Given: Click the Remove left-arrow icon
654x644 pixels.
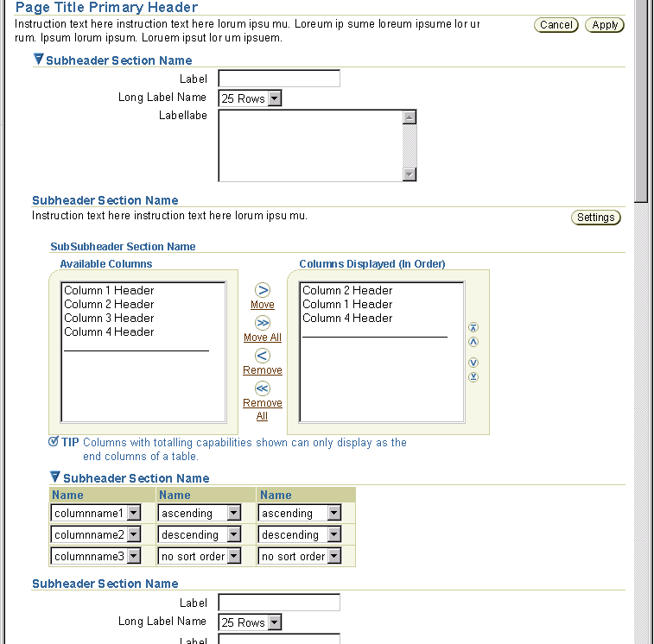Looking at the screenshot, I should click(x=263, y=356).
